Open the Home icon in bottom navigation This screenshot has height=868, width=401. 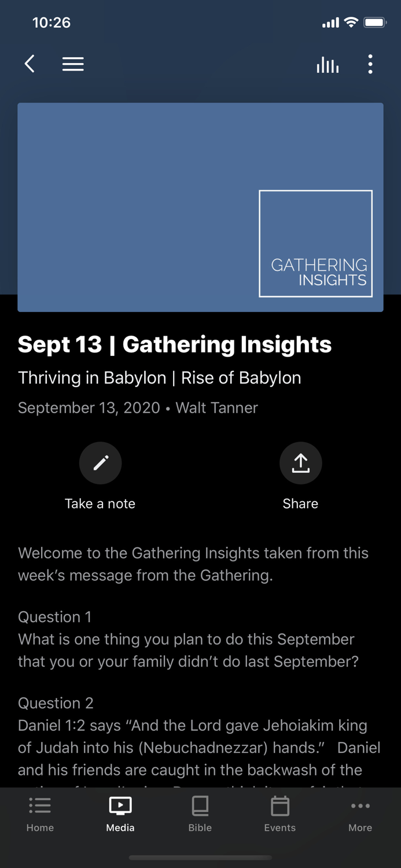40,806
